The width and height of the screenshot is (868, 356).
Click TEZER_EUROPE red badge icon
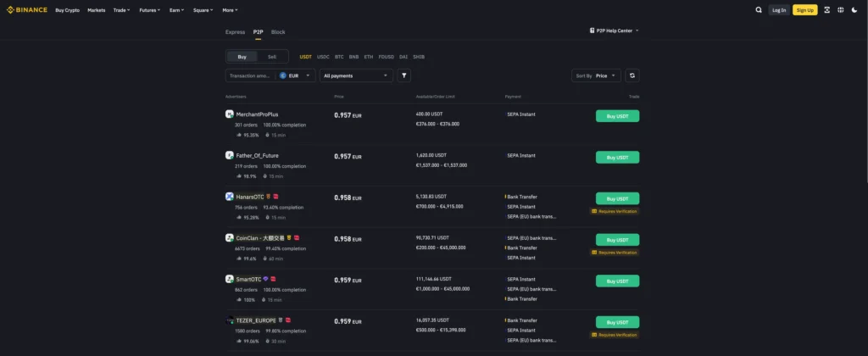tap(288, 320)
